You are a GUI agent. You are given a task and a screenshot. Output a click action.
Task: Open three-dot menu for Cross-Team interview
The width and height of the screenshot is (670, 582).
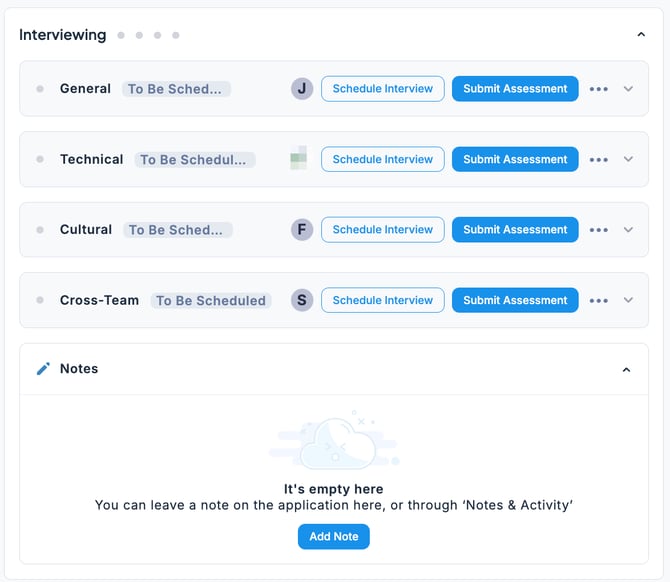point(599,300)
